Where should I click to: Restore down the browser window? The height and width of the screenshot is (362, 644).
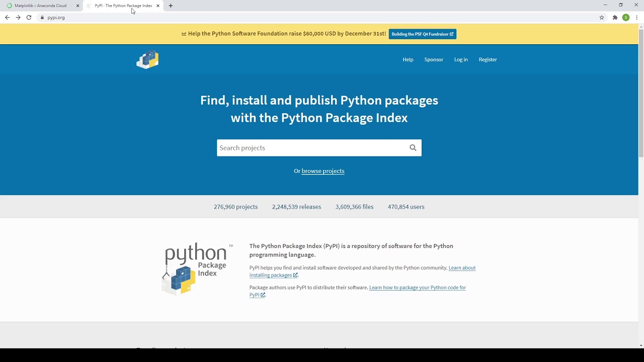[x=621, y=5]
